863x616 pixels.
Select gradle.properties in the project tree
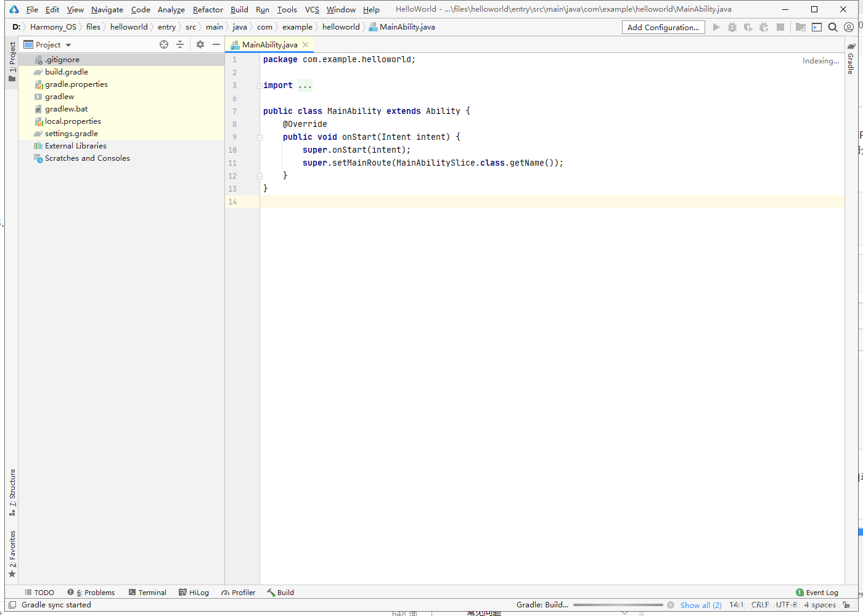point(121,84)
